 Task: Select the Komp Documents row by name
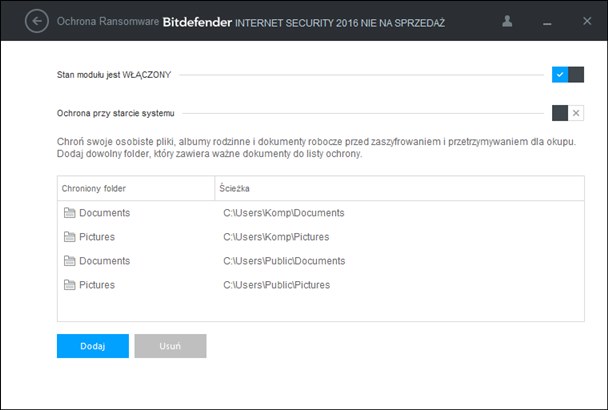coord(105,213)
